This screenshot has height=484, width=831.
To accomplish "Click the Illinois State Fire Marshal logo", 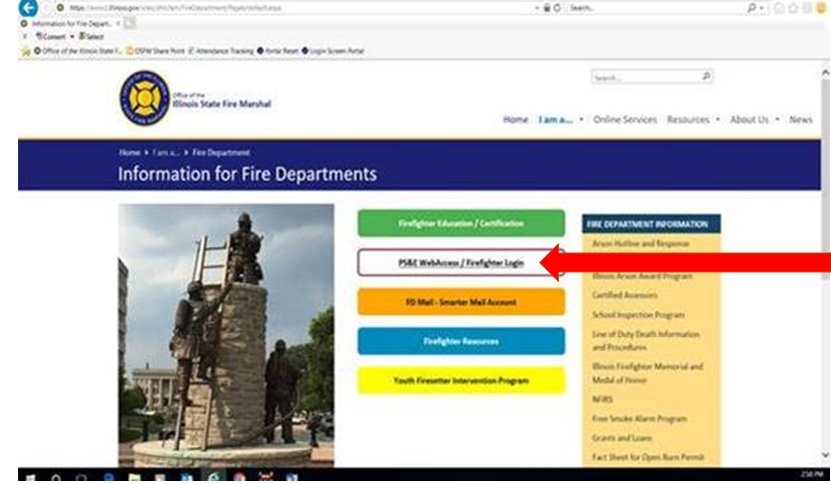I will pos(144,100).
